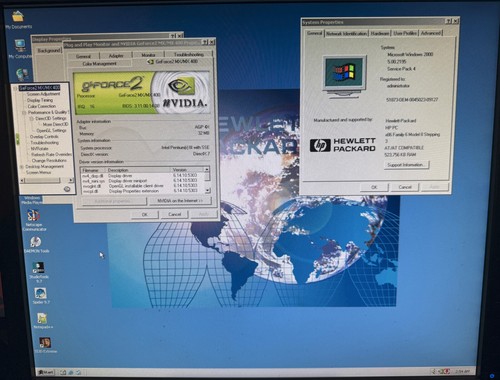Click the round icon at the bottom of the NVIDIA flyout menu
Screen dimensions: 500x380
pos(67,189)
